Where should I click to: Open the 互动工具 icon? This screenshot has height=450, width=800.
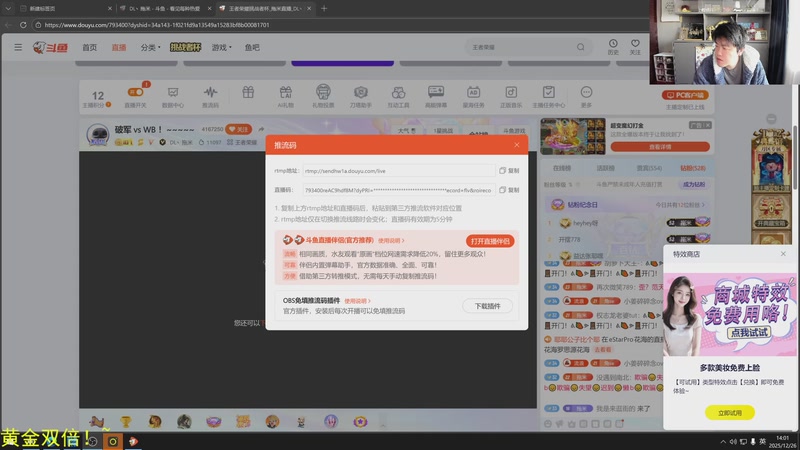coord(398,97)
